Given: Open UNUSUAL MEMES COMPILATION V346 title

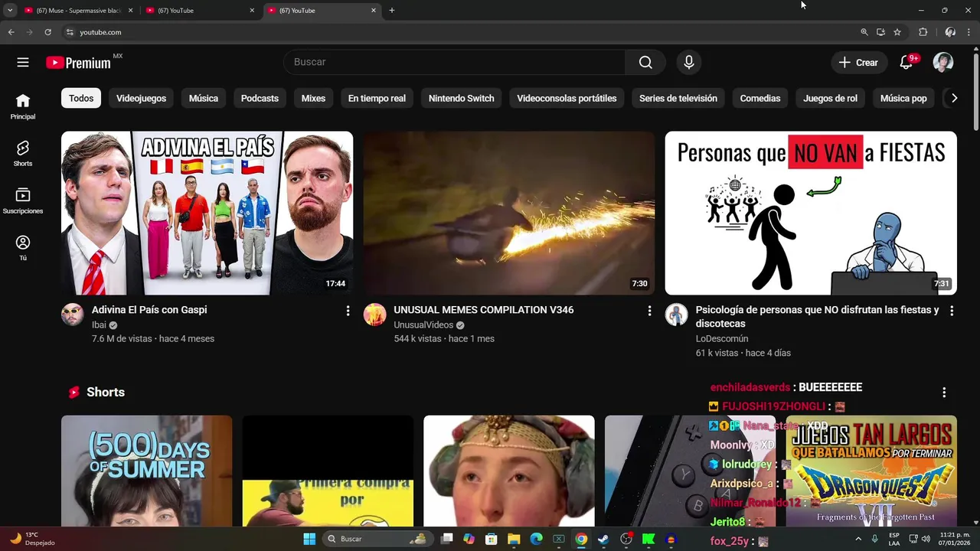Looking at the screenshot, I should pyautogui.click(x=484, y=310).
